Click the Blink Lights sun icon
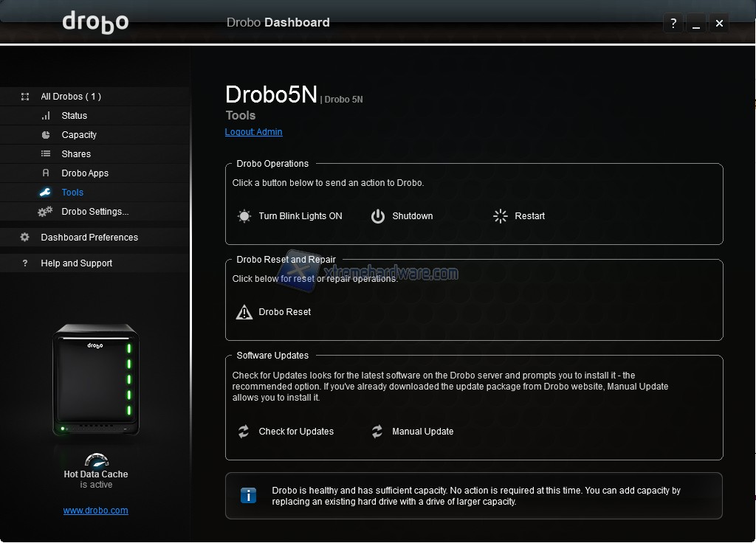 pyautogui.click(x=244, y=216)
